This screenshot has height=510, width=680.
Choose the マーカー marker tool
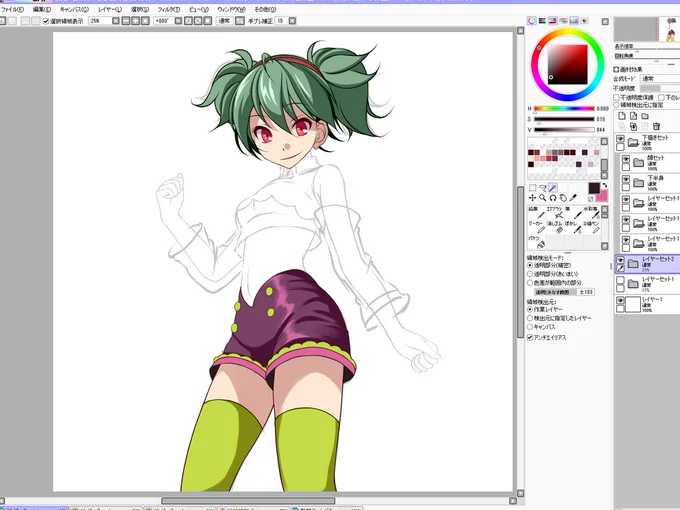coord(536,227)
